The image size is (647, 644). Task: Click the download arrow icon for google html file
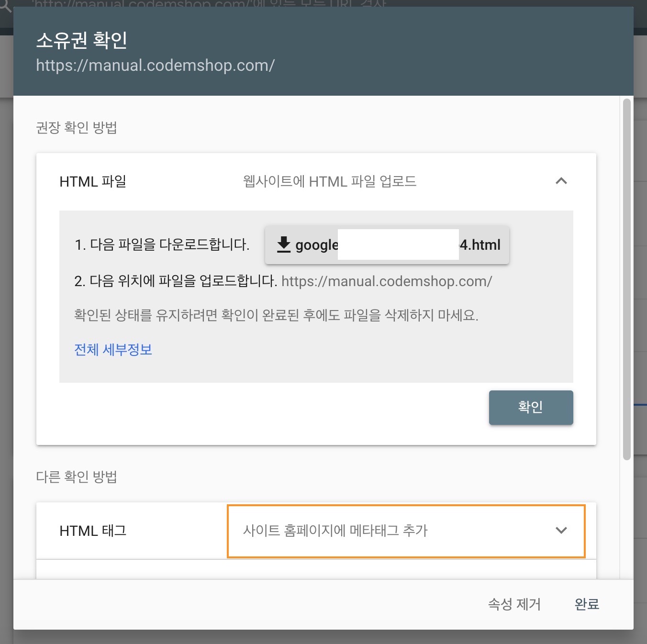[284, 244]
